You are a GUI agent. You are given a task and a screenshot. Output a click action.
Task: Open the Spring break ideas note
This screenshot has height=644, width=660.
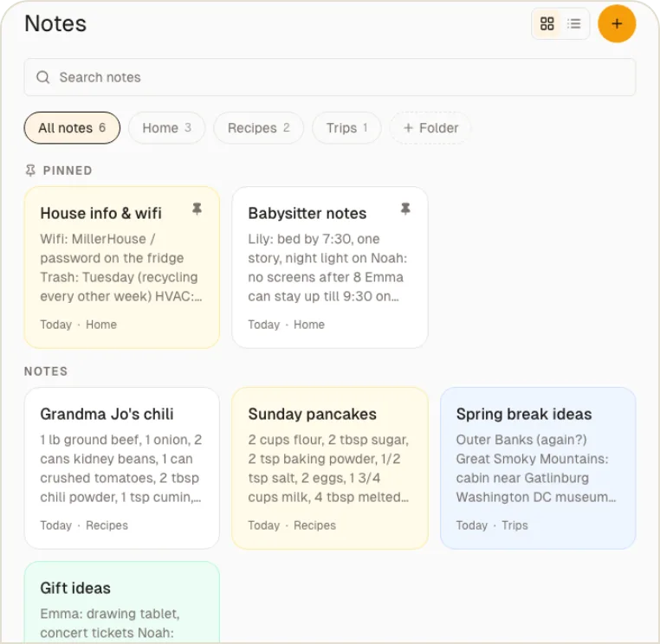[x=538, y=467]
